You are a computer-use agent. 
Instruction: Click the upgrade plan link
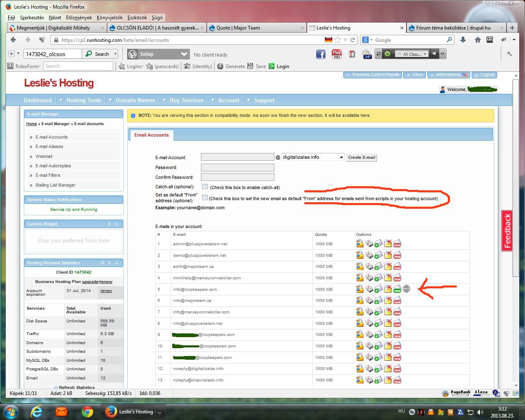pos(90,282)
